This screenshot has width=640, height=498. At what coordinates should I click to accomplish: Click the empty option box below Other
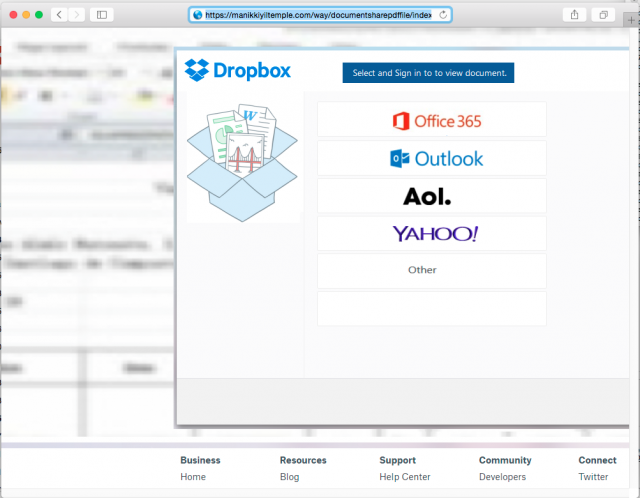432,309
